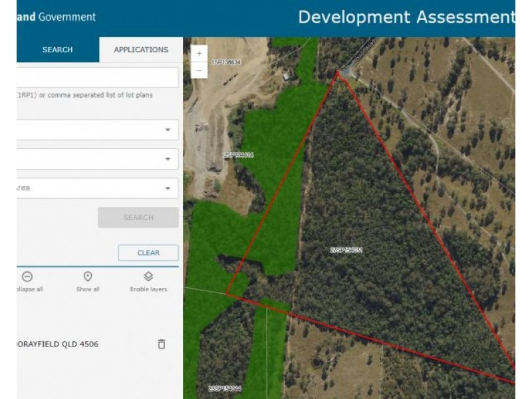Screen dimensions: 532x399
Task: Open the Enable layers icon
Action: tap(148, 276)
